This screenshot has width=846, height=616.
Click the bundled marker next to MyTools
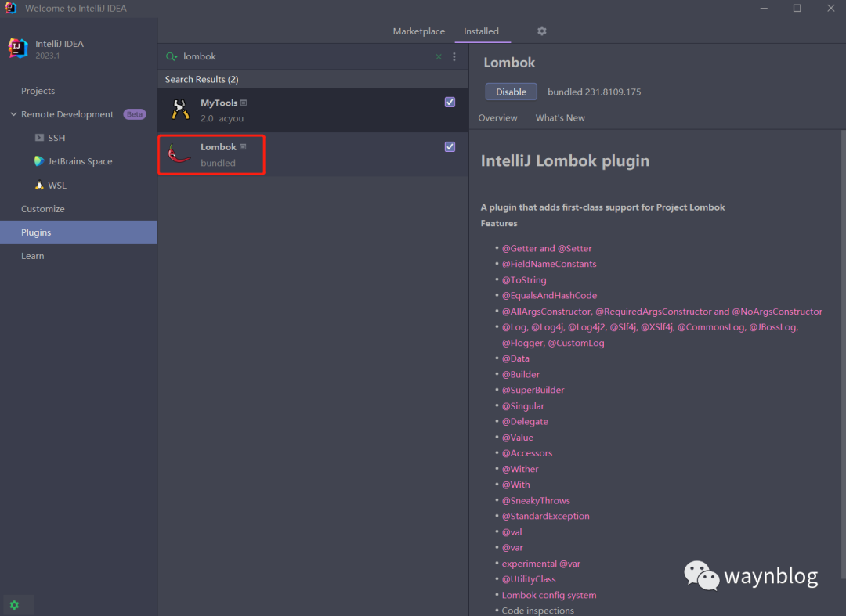pos(244,103)
